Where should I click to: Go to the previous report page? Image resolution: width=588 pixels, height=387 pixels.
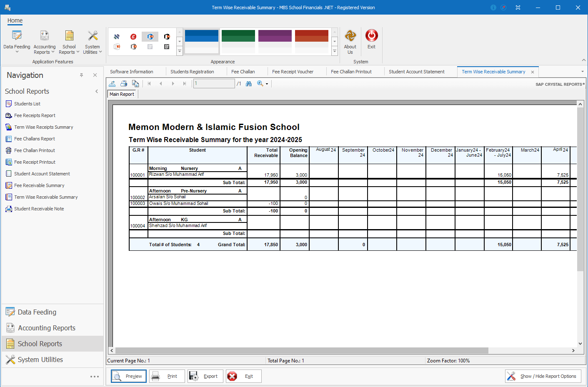click(x=161, y=84)
